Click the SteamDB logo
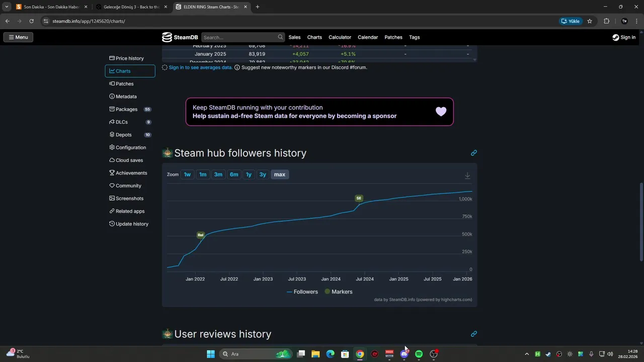Image resolution: width=644 pixels, height=362 pixels. point(180,37)
